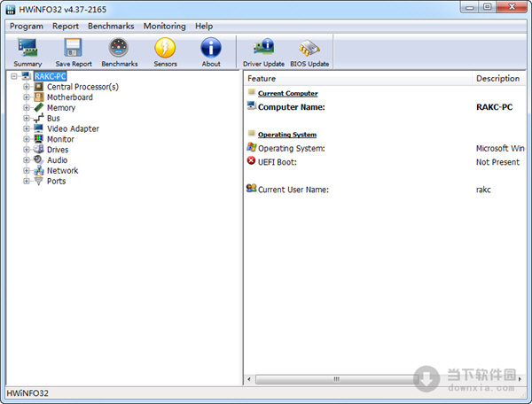Click the Operating System section heading
Screen dimensions: 532x404
click(287, 135)
